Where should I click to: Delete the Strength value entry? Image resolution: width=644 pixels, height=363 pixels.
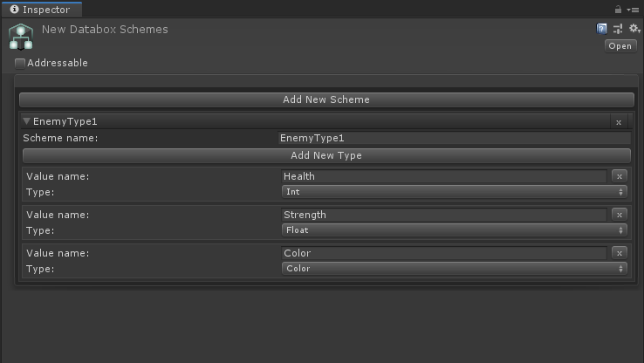pyautogui.click(x=619, y=215)
